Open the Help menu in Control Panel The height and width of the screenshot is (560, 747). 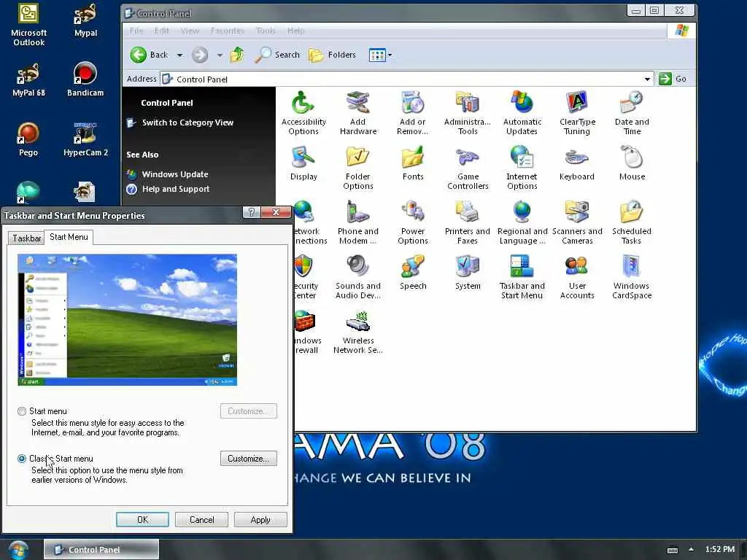point(295,31)
